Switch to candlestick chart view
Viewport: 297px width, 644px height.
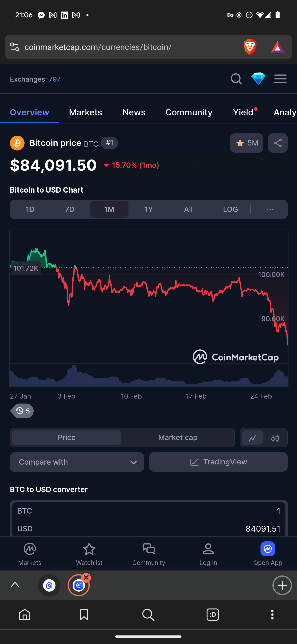[275, 438]
